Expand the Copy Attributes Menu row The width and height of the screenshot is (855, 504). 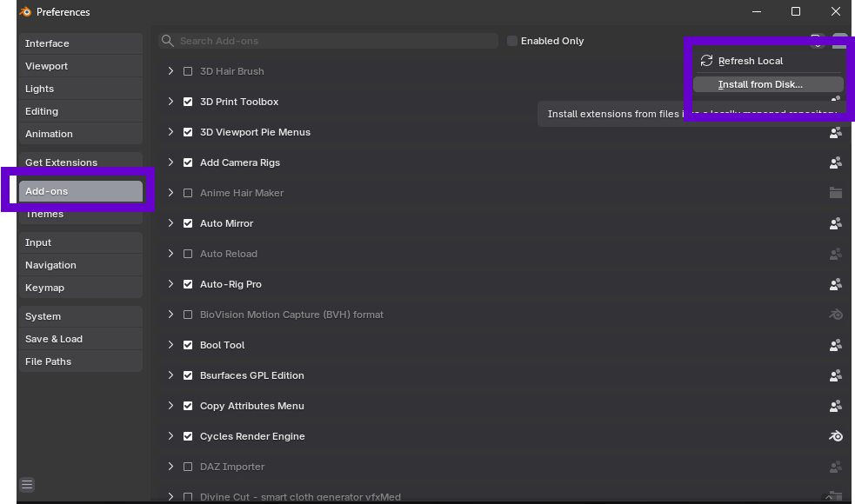pos(170,406)
